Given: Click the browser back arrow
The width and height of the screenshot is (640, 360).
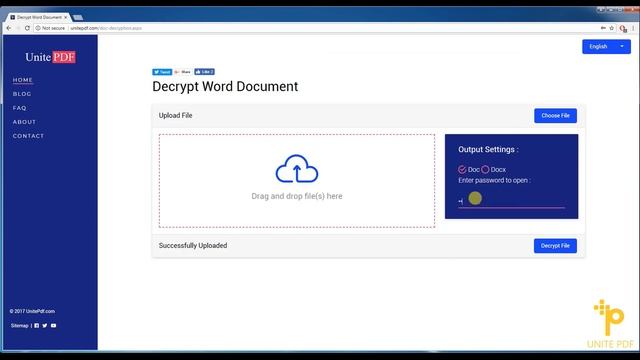Looking at the screenshot, I should [9, 28].
